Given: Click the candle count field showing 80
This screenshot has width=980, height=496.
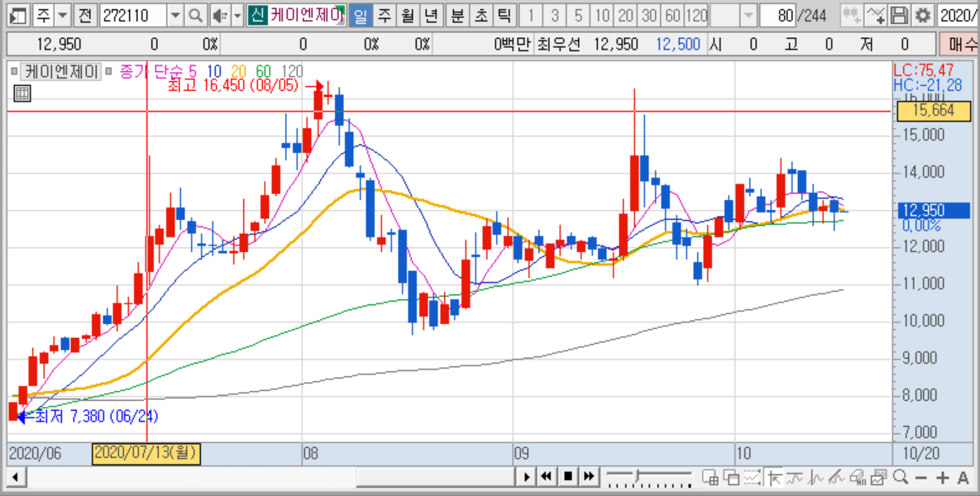Looking at the screenshot, I should (779, 16).
